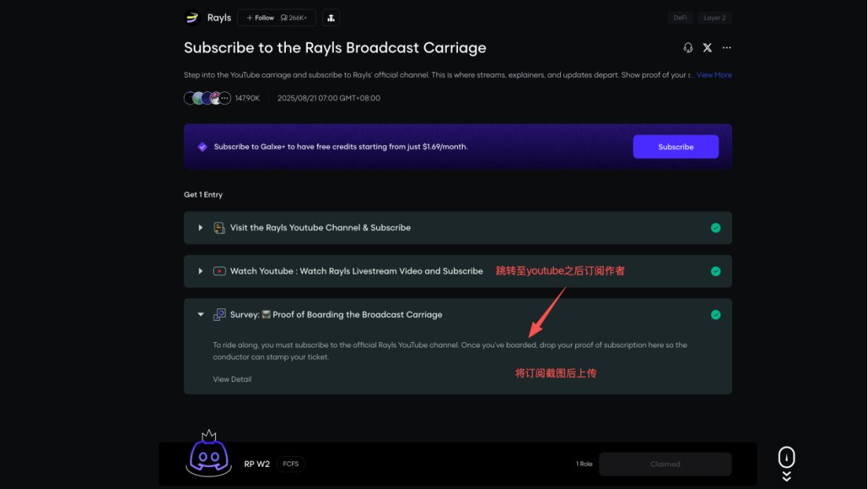Follow the Rayls space
Image resolution: width=868 pixels, height=489 pixels.
260,18
